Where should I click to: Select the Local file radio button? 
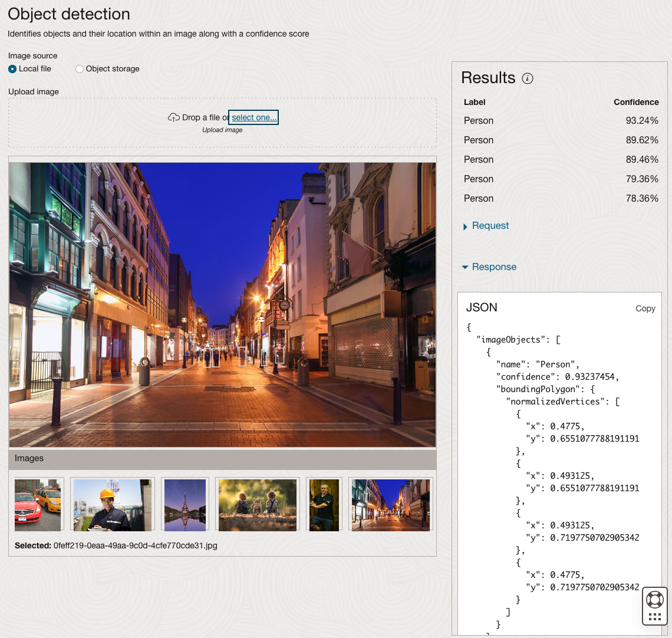click(x=12, y=69)
